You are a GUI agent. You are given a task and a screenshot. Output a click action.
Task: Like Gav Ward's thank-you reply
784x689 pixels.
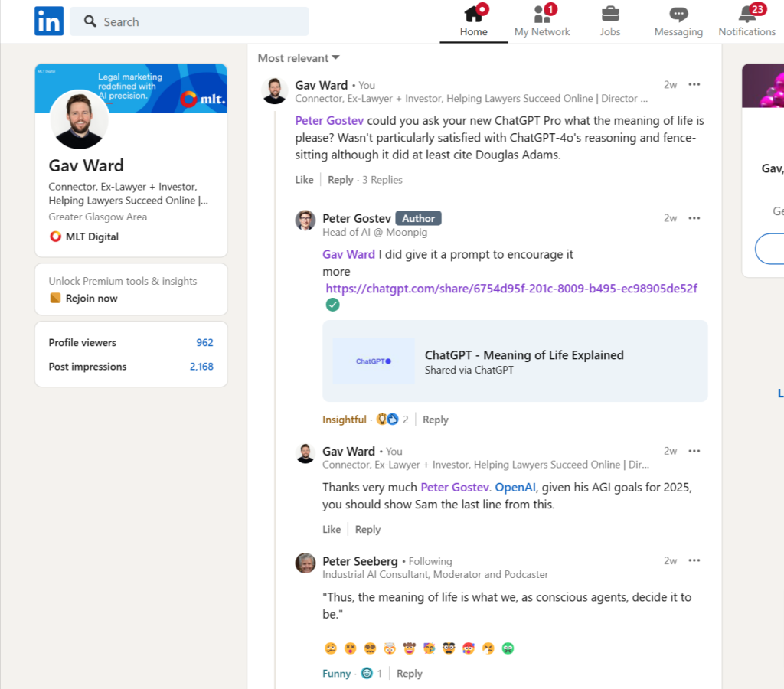332,530
